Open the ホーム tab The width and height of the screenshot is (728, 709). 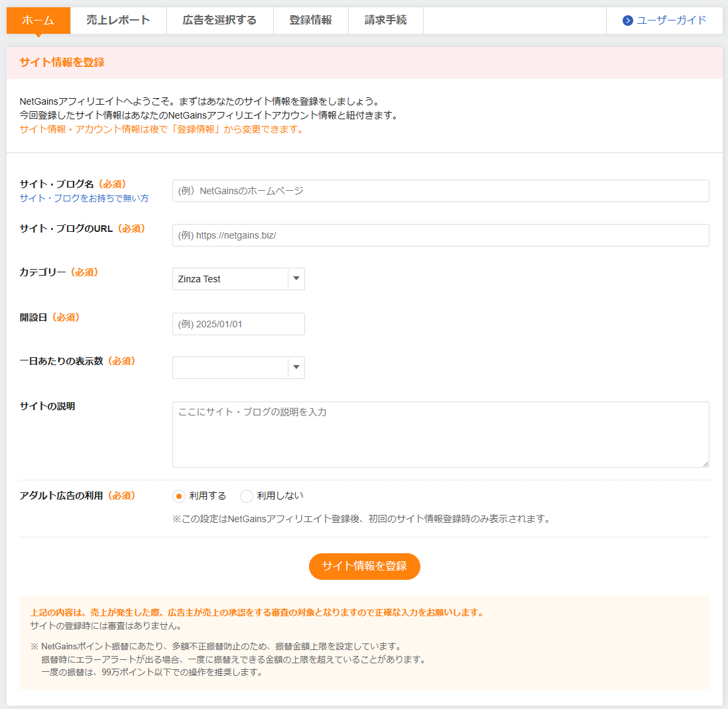tap(38, 21)
